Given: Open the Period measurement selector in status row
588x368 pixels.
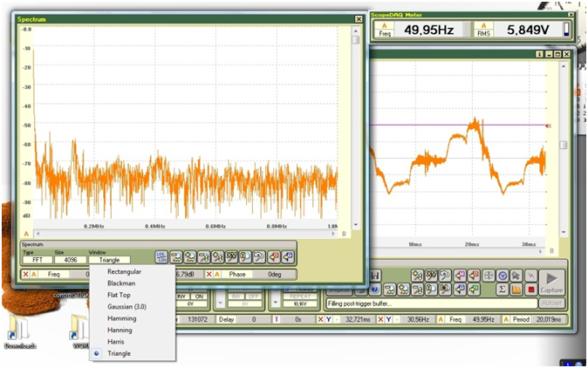Looking at the screenshot, I should point(521,320).
